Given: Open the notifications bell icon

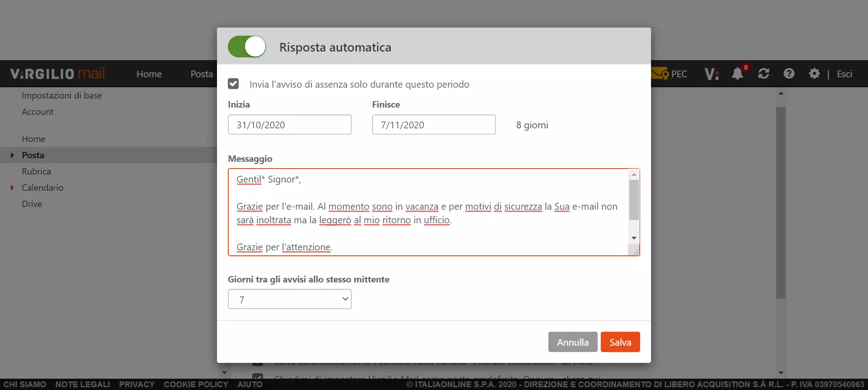Looking at the screenshot, I should 738,73.
